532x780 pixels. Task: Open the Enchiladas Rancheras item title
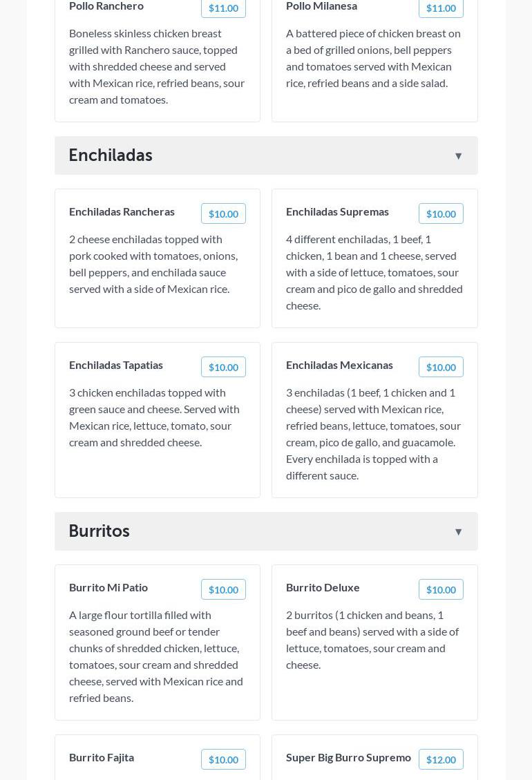point(122,212)
